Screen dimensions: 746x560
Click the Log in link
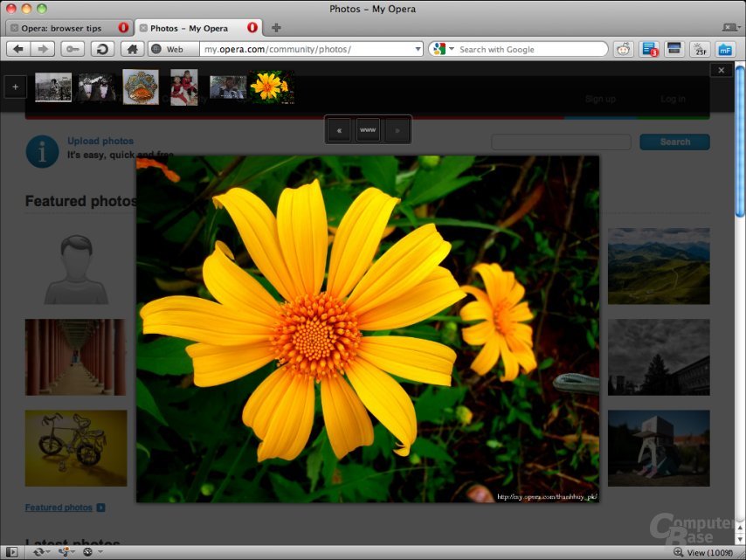click(673, 99)
